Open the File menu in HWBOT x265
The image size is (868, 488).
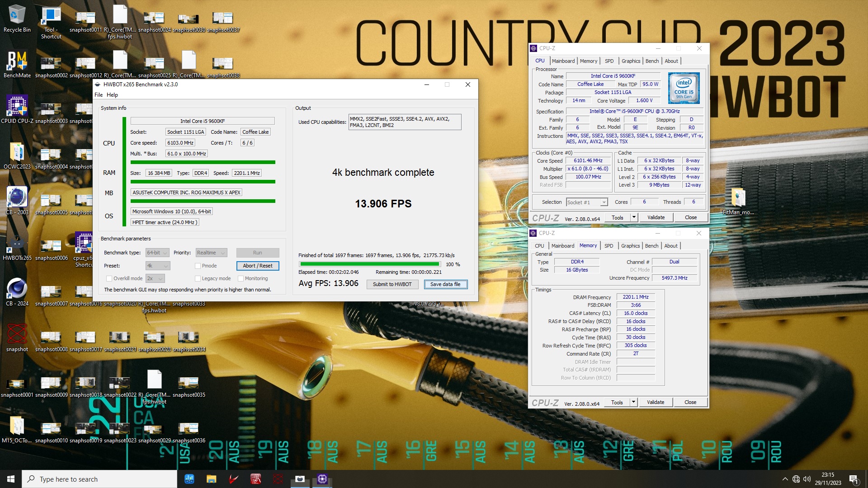(99, 95)
